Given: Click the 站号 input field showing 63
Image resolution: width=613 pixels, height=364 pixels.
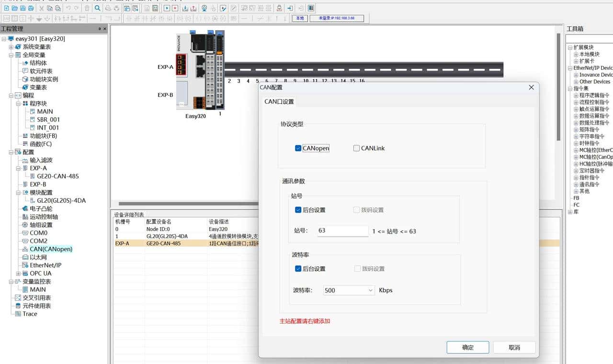Looking at the screenshot, I should click(x=342, y=231).
